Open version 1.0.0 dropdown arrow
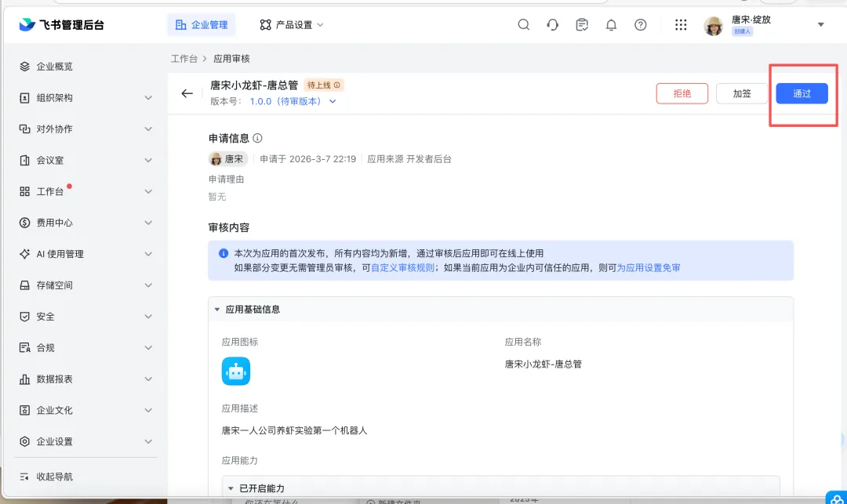847x504 pixels. coord(333,101)
